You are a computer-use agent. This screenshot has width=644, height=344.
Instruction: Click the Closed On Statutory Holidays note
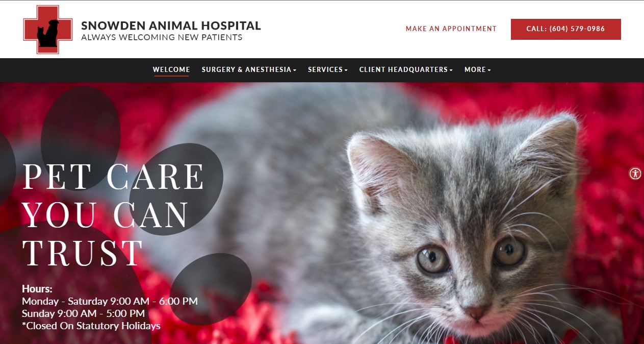pos(91,326)
